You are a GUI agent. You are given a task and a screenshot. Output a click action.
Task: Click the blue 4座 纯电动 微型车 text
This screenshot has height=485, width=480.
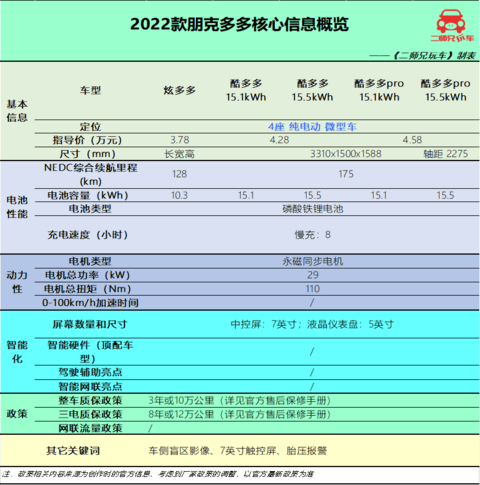(x=312, y=127)
